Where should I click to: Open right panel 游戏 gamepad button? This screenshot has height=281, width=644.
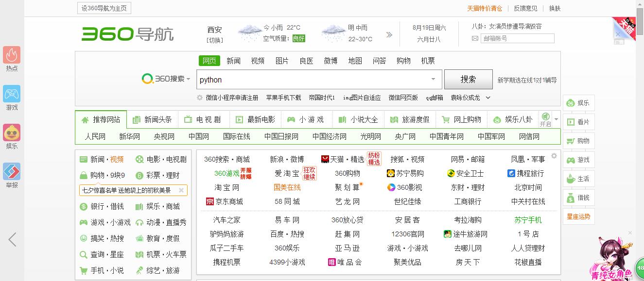click(x=578, y=160)
